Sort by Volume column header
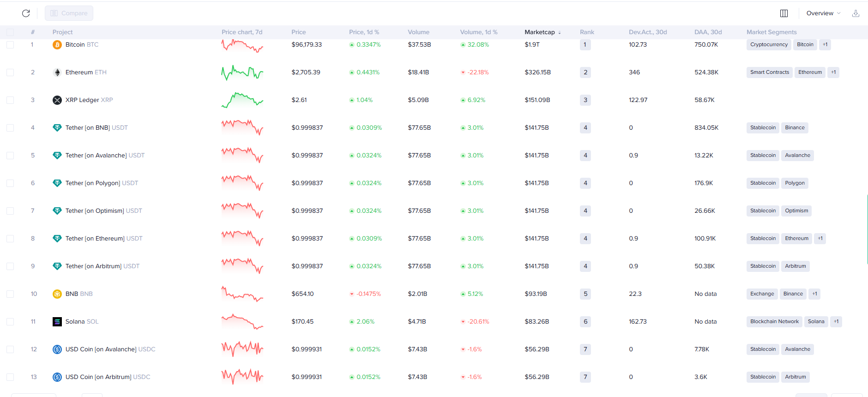Image resolution: width=868 pixels, height=397 pixels. pyautogui.click(x=418, y=32)
